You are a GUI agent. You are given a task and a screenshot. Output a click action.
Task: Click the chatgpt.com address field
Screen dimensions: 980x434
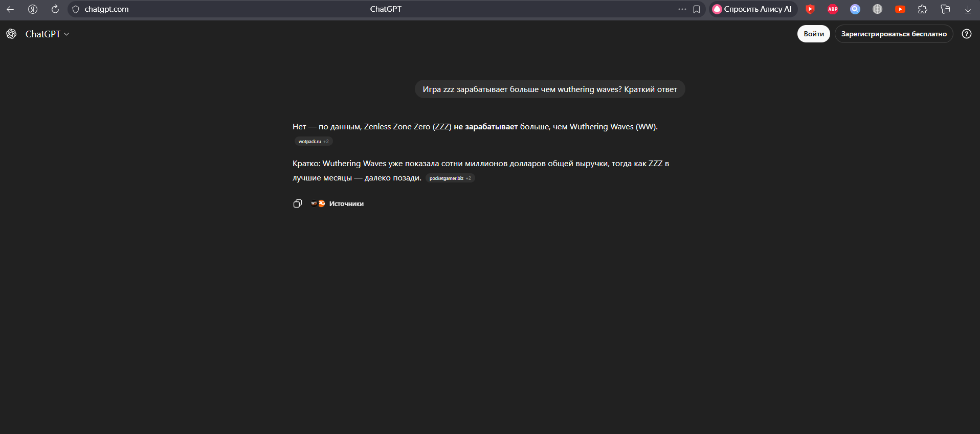(106, 9)
